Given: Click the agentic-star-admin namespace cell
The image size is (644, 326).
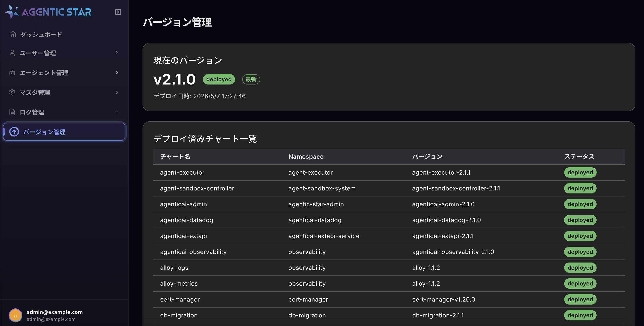Looking at the screenshot, I should point(316,204).
